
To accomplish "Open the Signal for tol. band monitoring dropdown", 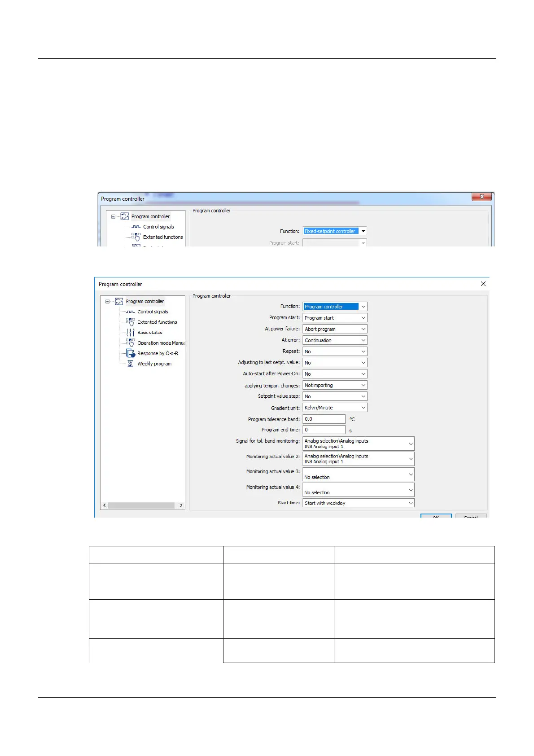I will click(x=411, y=444).
